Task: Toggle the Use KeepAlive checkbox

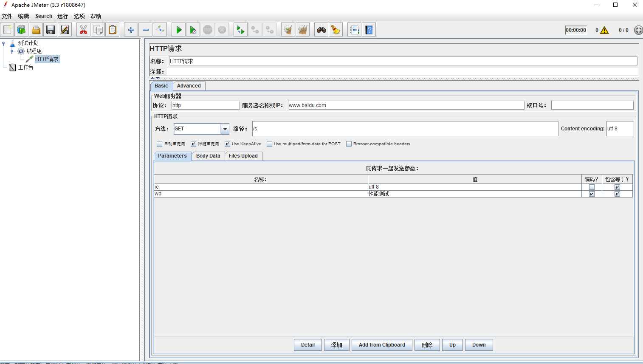Action: (228, 144)
